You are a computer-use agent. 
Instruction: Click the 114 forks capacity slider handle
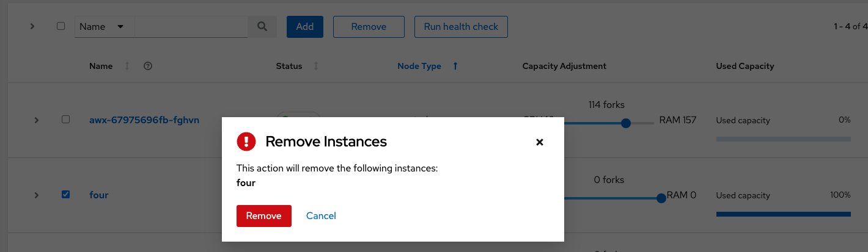point(625,123)
